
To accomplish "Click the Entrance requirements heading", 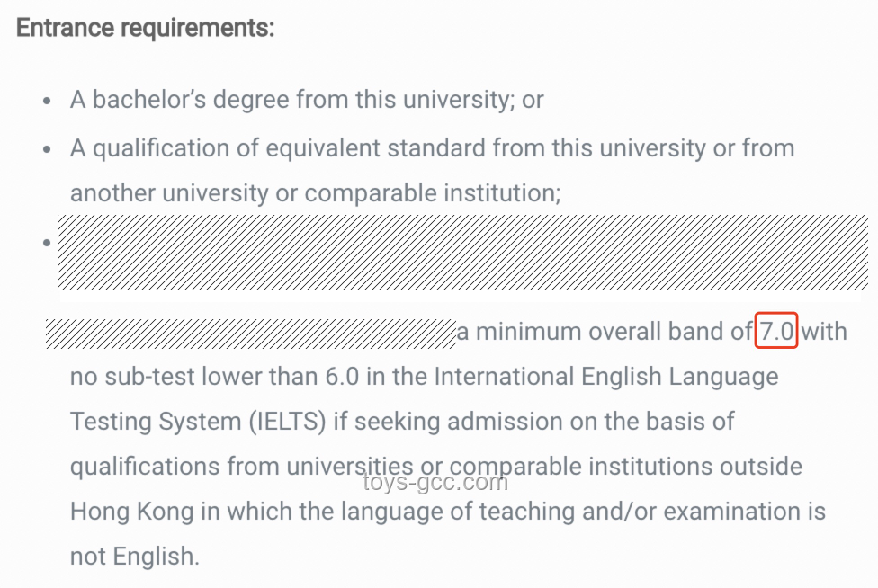I will click(146, 28).
